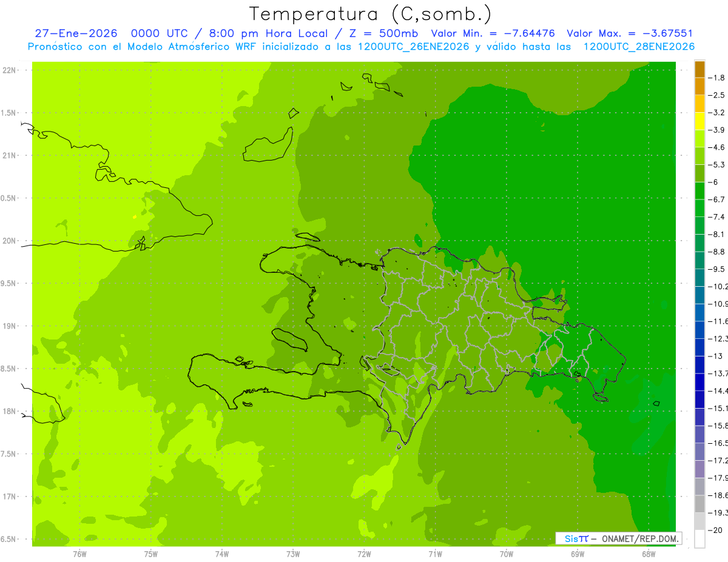Click the white swatch below the -20 label
728x562 pixels.
click(699, 539)
